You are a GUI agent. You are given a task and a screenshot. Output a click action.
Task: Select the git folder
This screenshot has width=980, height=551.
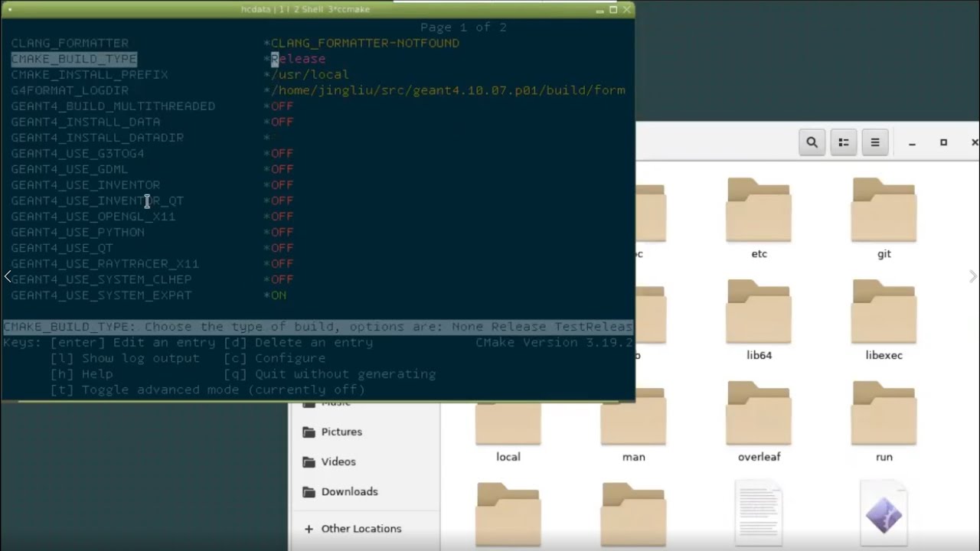click(884, 218)
